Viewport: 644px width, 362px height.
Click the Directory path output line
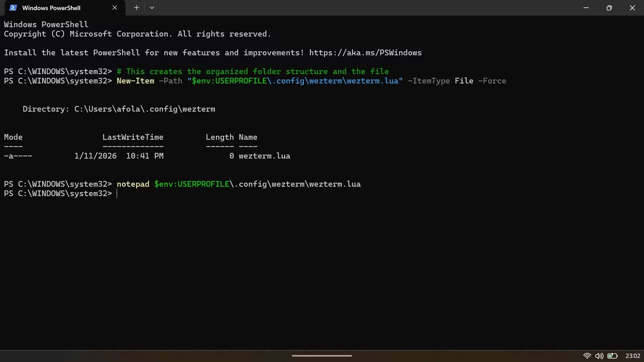pyautogui.click(x=119, y=109)
